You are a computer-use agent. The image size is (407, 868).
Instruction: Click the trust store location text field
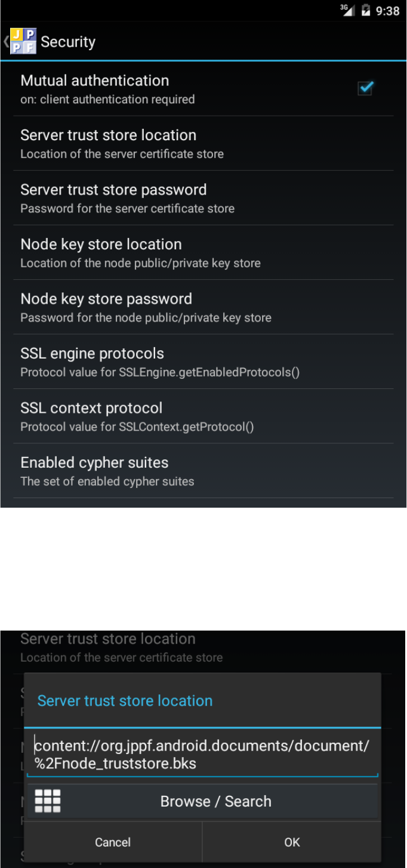pos(202,754)
